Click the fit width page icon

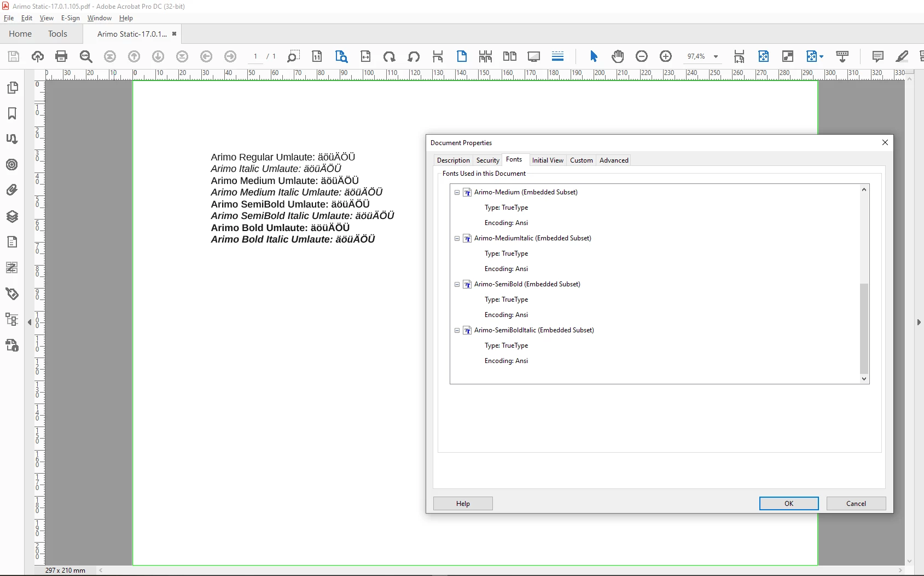pos(365,56)
